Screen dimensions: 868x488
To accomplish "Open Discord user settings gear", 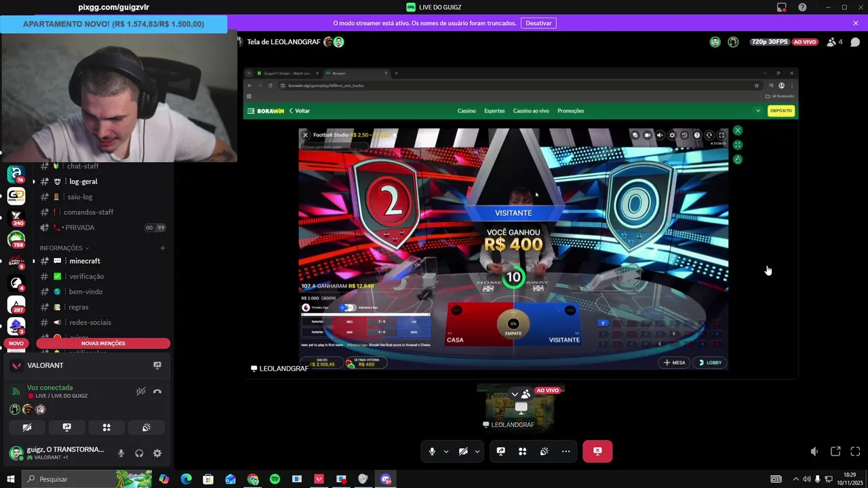I will pyautogui.click(x=157, y=453).
